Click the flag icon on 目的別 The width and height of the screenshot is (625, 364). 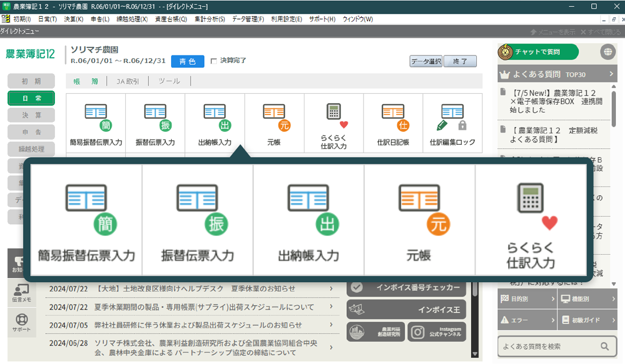pos(504,298)
